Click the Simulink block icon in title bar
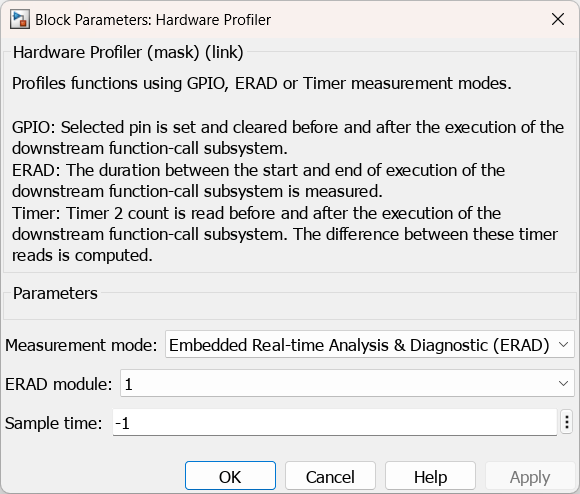580x494 pixels. click(20, 20)
